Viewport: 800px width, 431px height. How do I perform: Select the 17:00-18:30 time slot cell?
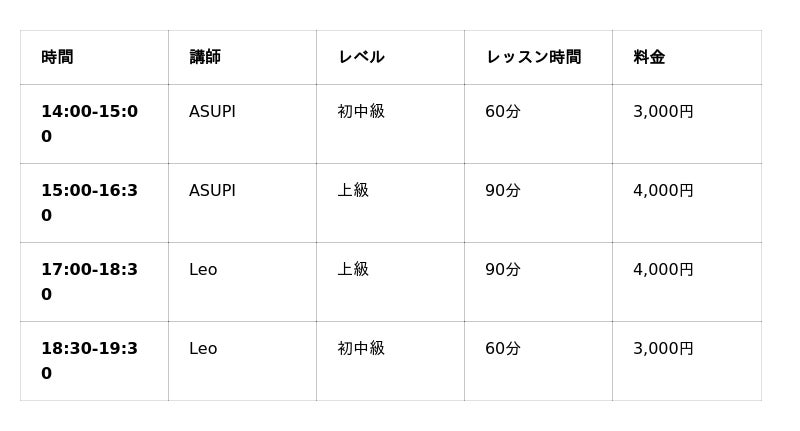point(89,282)
